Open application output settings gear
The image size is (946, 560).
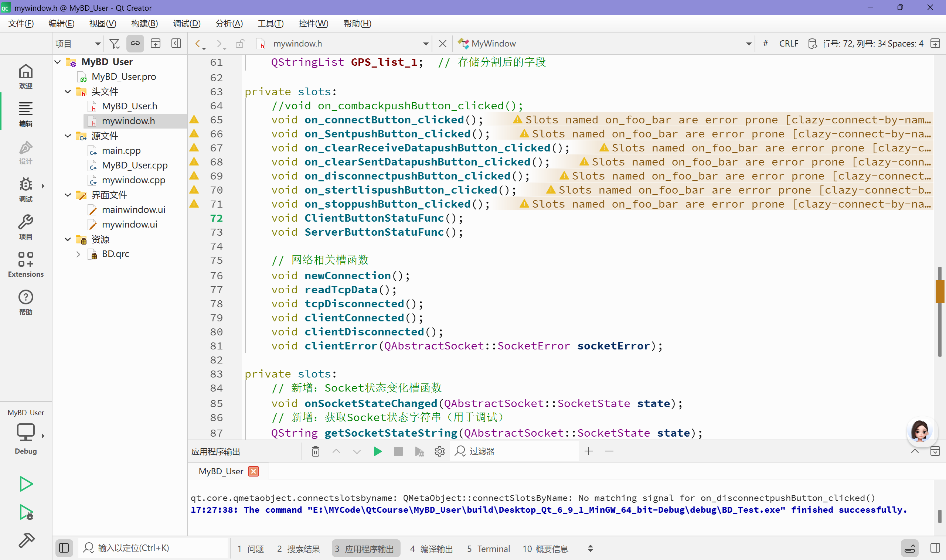pyautogui.click(x=439, y=451)
